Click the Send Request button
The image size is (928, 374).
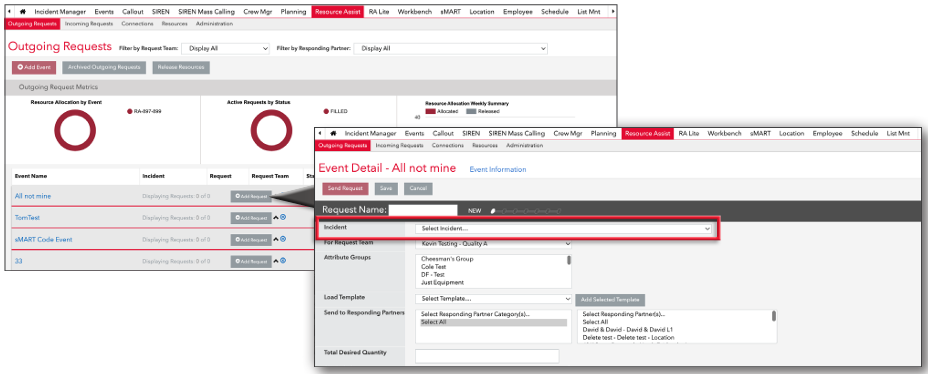click(x=346, y=189)
